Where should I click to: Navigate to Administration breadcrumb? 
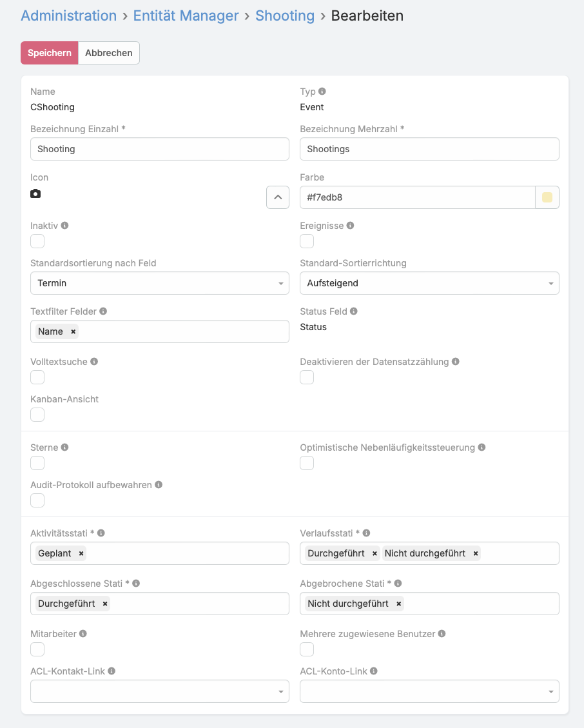pos(69,15)
